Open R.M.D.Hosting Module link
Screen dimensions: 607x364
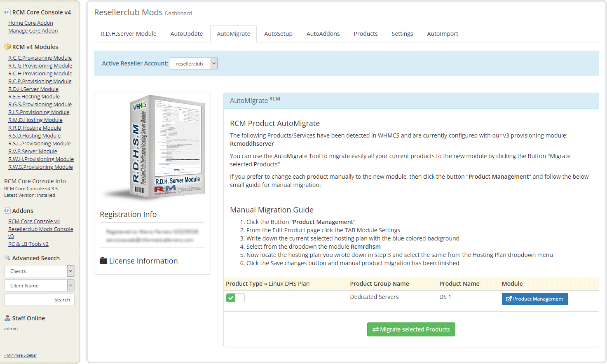pos(35,120)
